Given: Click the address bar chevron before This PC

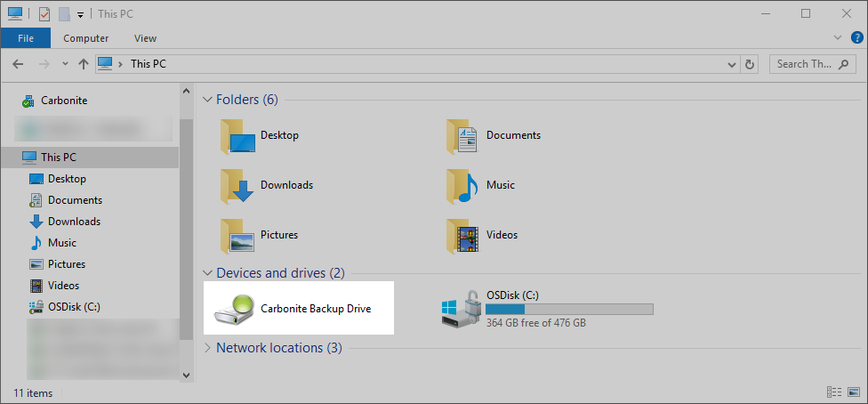Looking at the screenshot, I should (x=120, y=64).
